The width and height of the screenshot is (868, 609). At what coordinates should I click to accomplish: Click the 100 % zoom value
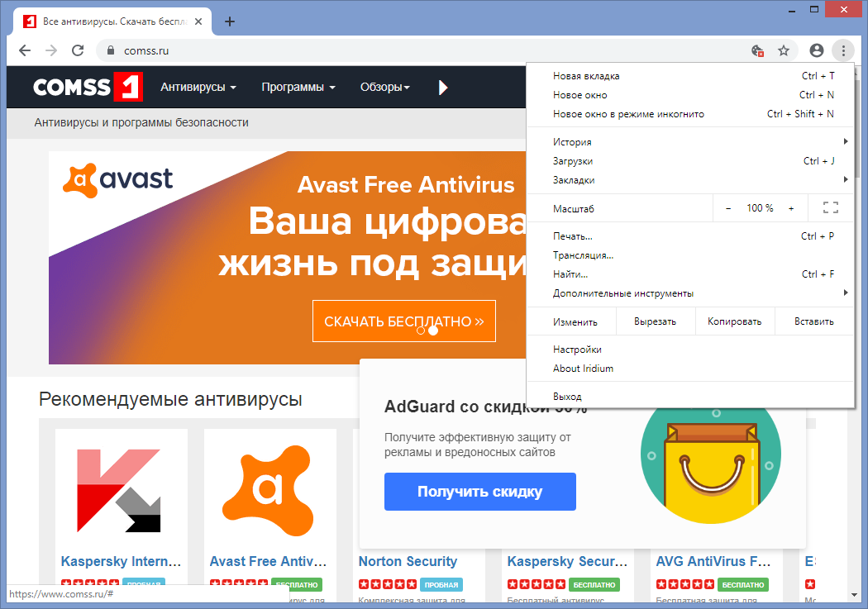(760, 208)
